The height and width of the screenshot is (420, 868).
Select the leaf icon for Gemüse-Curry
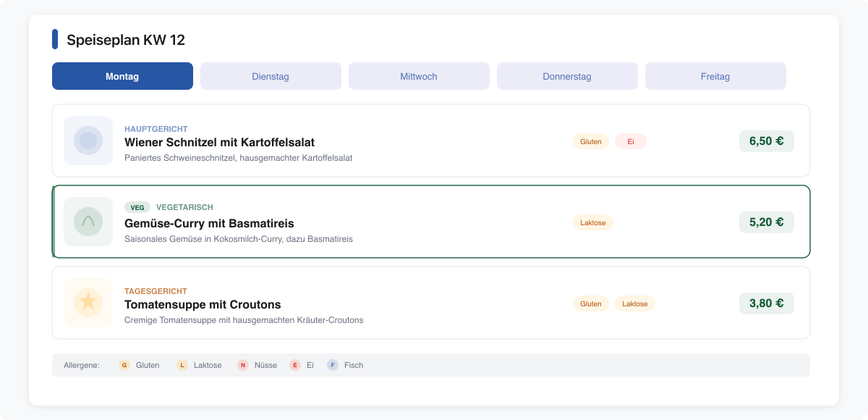click(x=88, y=222)
